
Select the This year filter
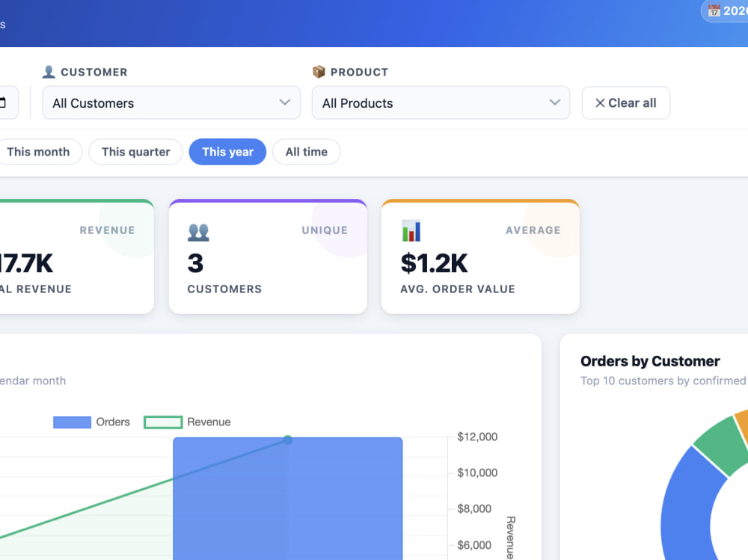(x=227, y=152)
